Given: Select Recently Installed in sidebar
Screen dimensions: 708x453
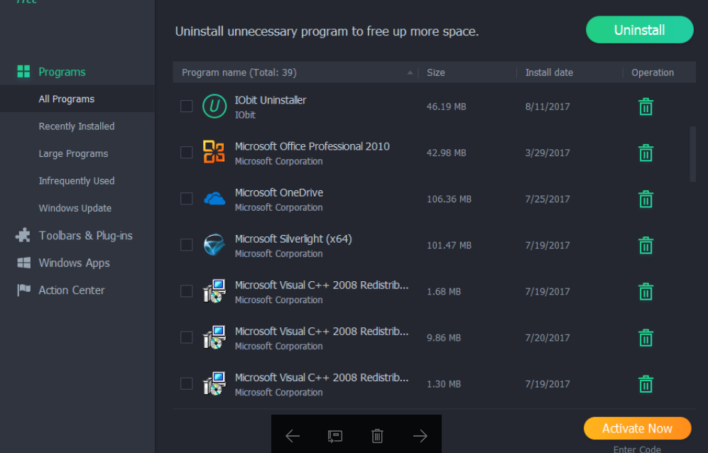Looking at the screenshot, I should pos(76,126).
